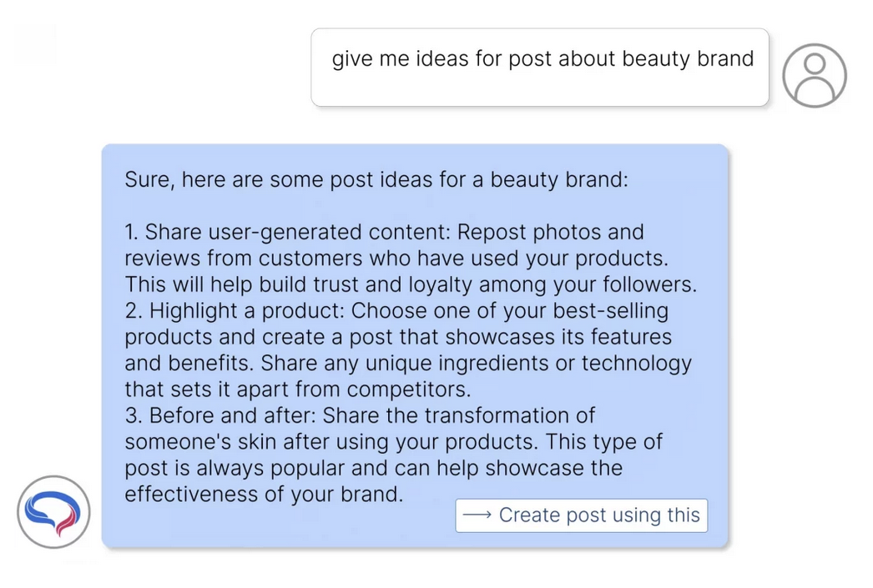
Task: Click 'Choose one of your best-selling' text
Action: pos(509,311)
